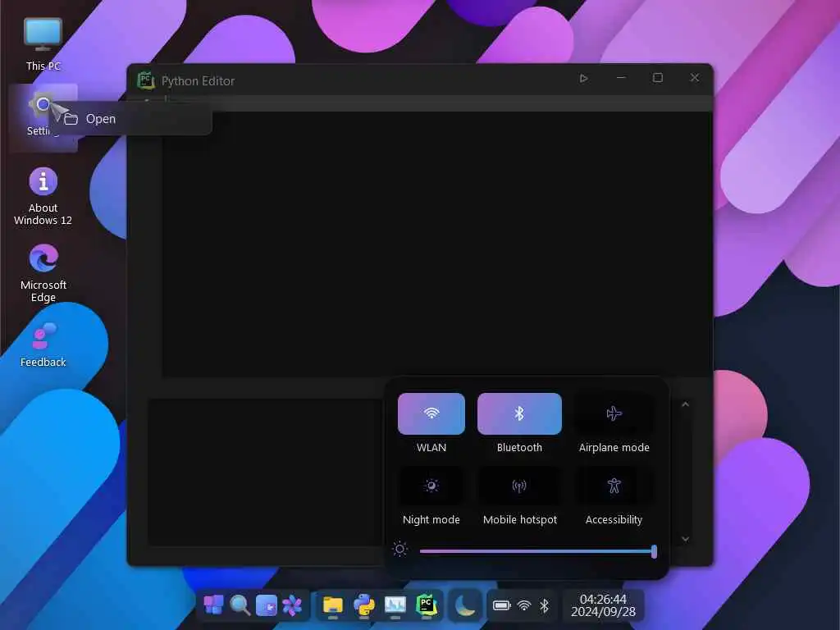
Task: Click the battery icon in system tray
Action: click(x=501, y=605)
